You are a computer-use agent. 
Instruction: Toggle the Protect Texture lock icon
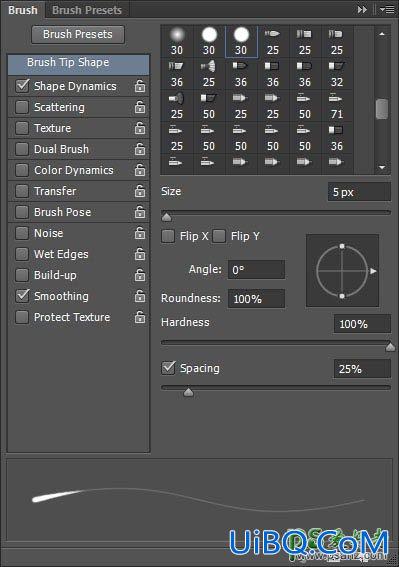(140, 317)
